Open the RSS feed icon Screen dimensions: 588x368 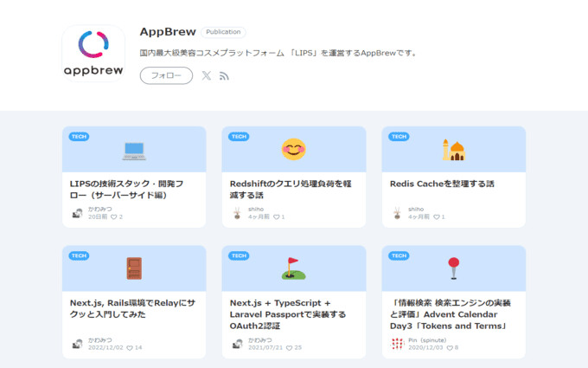(224, 76)
